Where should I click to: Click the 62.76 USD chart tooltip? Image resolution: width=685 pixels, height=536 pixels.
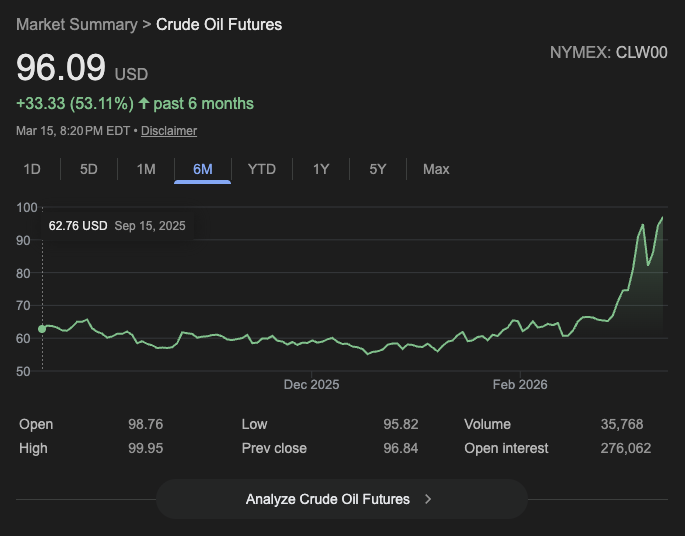117,226
